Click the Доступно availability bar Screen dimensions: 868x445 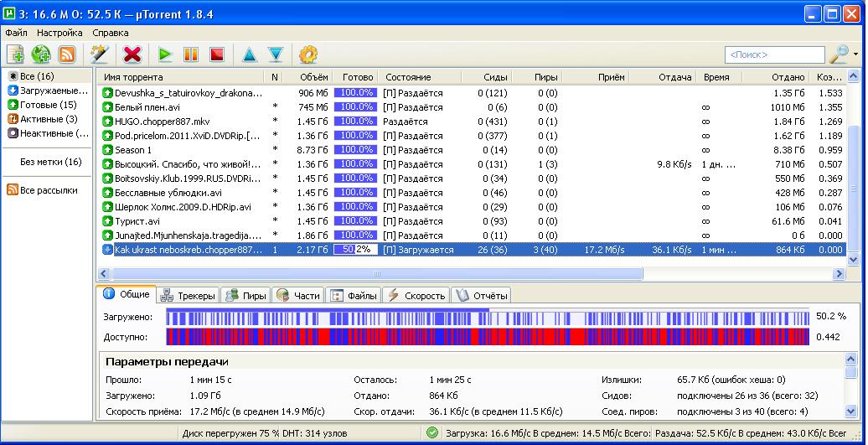point(488,337)
